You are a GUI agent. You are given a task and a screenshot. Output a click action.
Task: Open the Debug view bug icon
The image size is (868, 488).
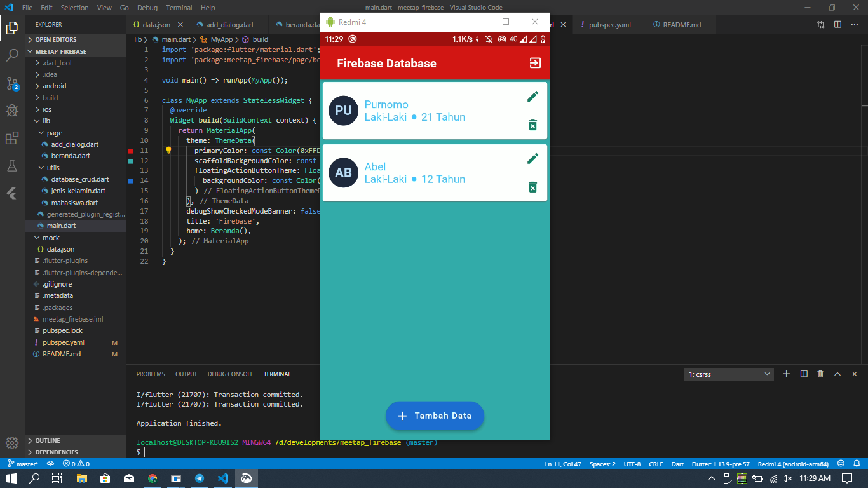click(x=12, y=111)
